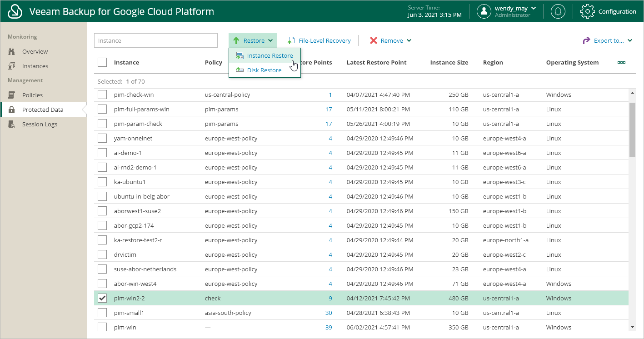Click the Session Logs icon
Image resolution: width=644 pixels, height=339 pixels.
(x=12, y=124)
